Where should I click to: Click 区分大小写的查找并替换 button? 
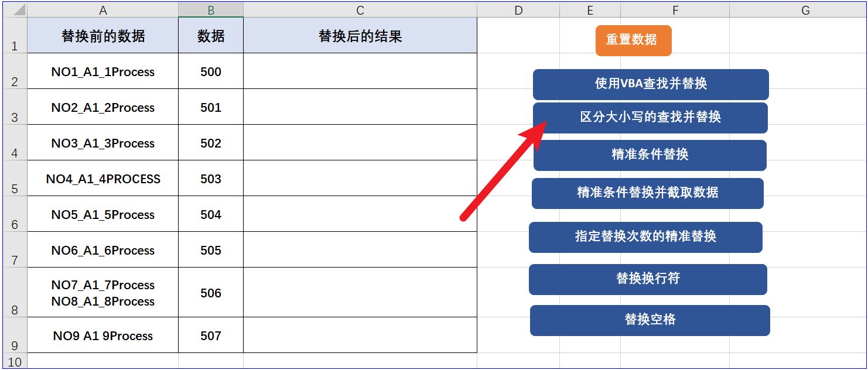(x=650, y=118)
